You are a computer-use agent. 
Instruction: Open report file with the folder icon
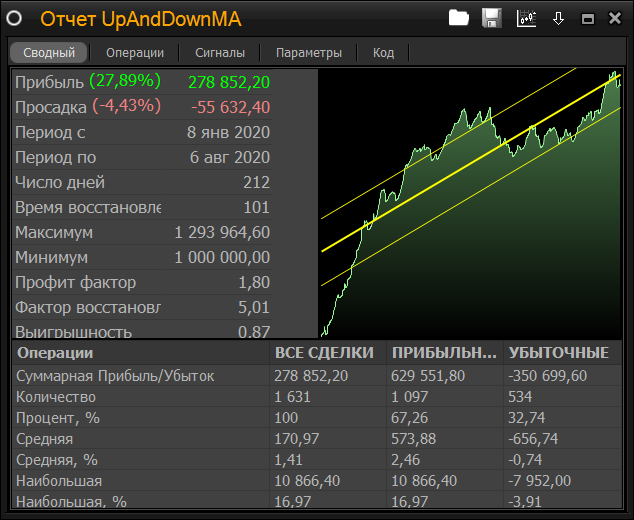click(459, 18)
